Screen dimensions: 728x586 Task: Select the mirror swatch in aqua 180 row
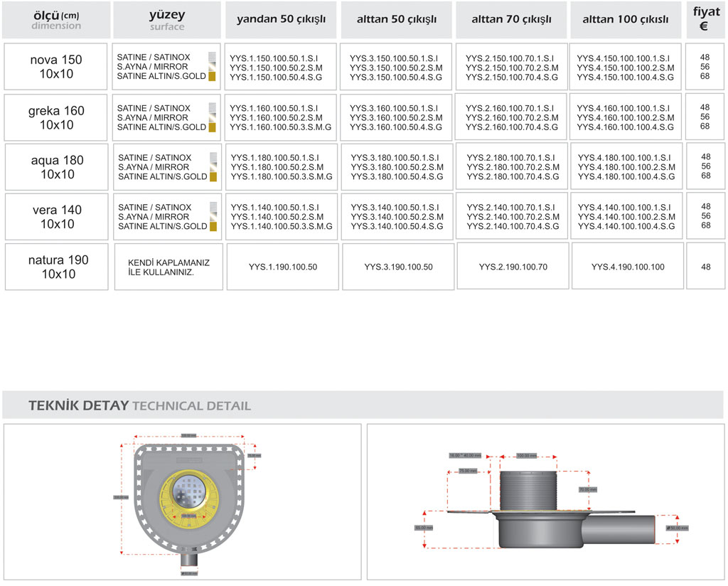tap(212, 167)
